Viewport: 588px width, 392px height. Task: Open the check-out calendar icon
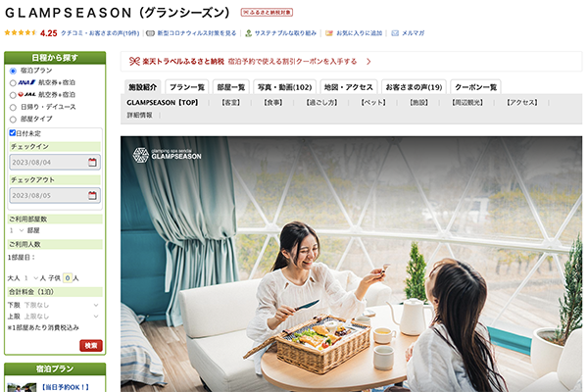click(92, 195)
